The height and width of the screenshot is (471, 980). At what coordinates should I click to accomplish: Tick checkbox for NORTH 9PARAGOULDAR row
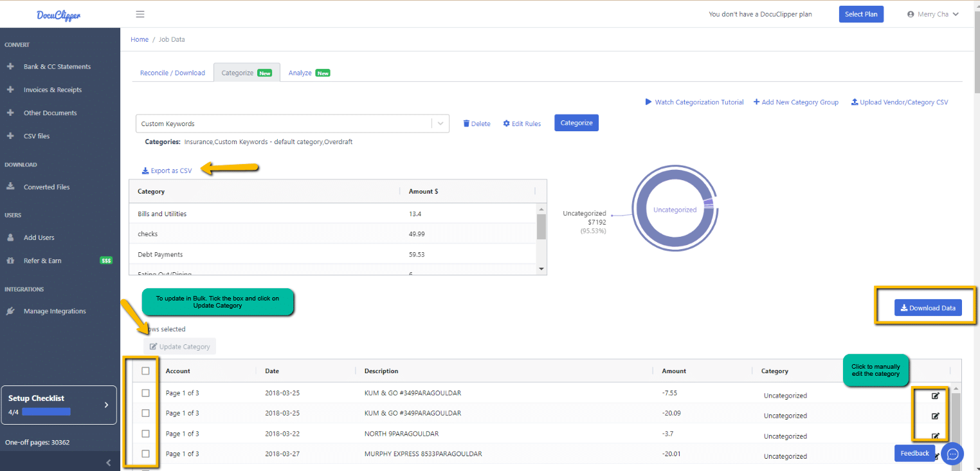point(145,433)
